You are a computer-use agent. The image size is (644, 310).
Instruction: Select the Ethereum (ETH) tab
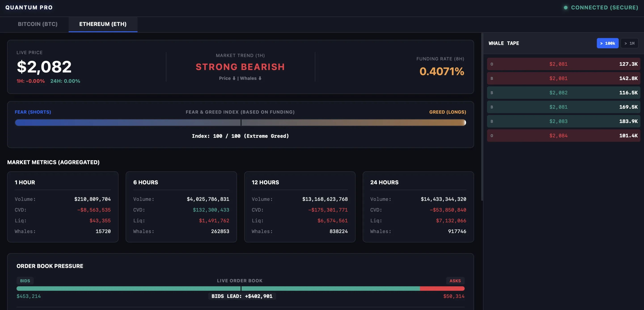(103, 24)
